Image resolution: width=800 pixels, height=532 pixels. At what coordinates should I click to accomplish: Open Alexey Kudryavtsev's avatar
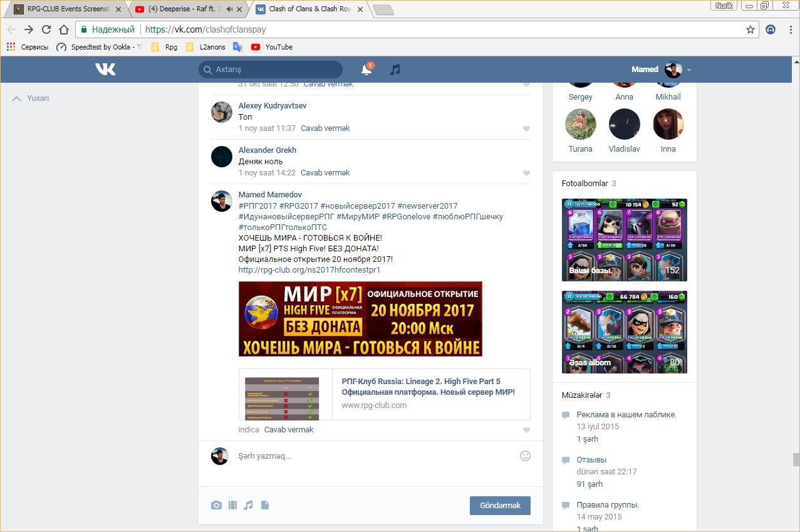222,112
